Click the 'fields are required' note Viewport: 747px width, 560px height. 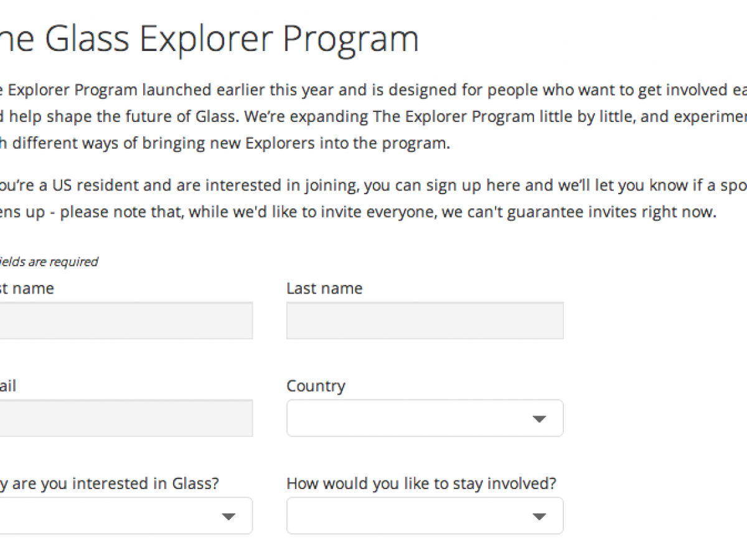pos(49,262)
